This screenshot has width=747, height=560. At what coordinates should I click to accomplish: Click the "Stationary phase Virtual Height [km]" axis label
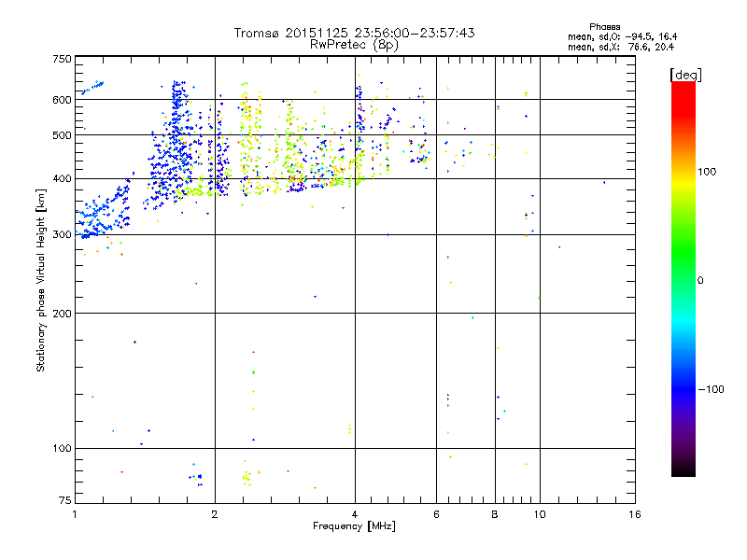point(41,280)
